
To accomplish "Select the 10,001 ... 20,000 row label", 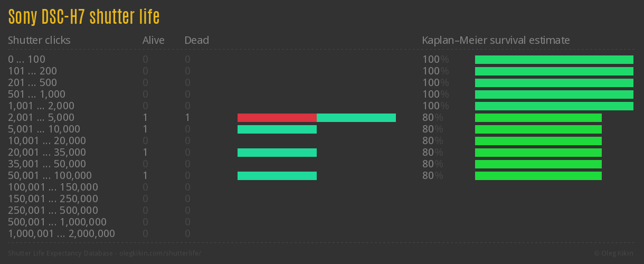I will point(47,141).
